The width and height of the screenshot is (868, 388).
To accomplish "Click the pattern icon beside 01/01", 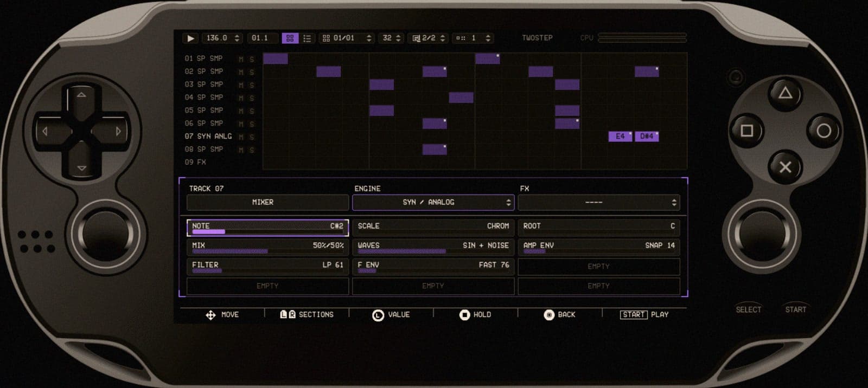I will (326, 38).
